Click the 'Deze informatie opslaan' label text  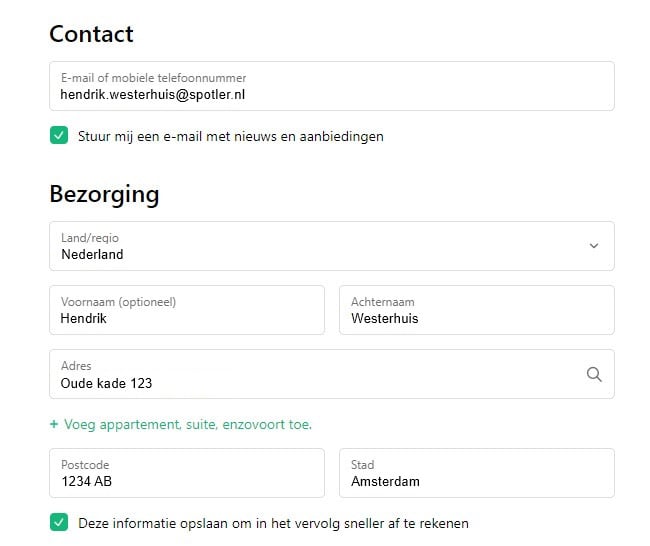click(x=273, y=523)
